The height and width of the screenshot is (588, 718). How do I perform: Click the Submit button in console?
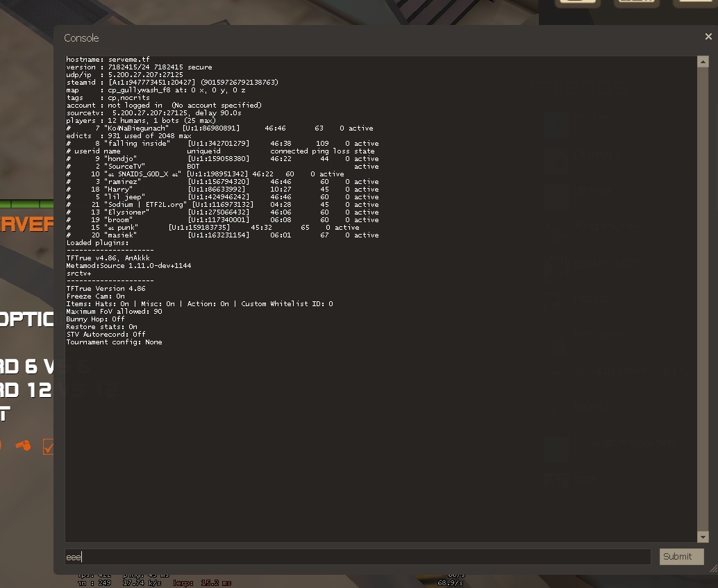pos(681,556)
